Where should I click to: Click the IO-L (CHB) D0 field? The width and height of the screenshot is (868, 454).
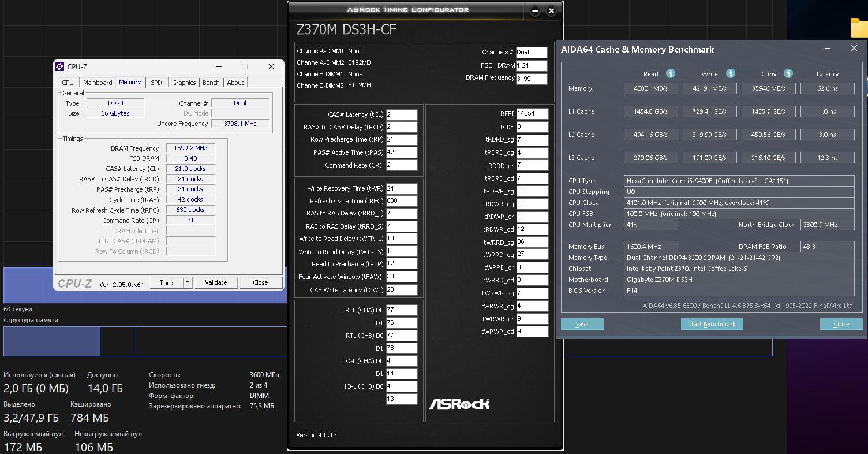[x=402, y=386]
